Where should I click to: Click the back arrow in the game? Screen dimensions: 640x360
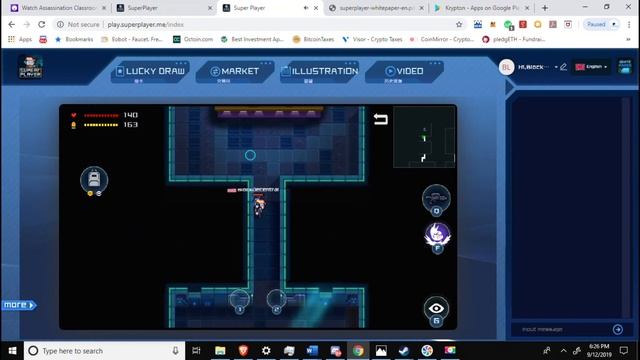point(380,119)
